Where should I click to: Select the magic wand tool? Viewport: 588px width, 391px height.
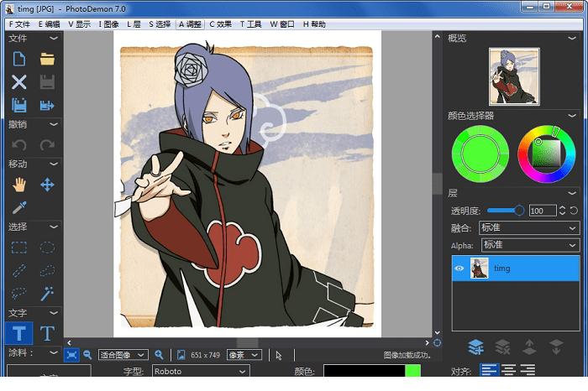pyautogui.click(x=47, y=293)
